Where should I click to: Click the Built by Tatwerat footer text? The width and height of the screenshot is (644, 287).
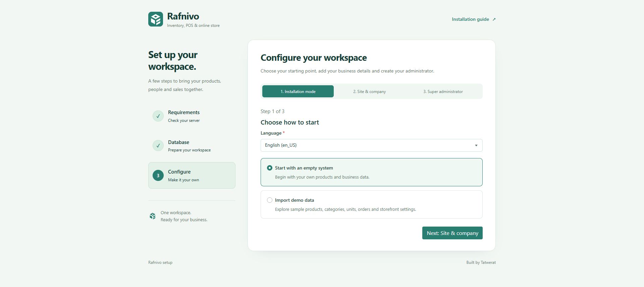(481, 262)
